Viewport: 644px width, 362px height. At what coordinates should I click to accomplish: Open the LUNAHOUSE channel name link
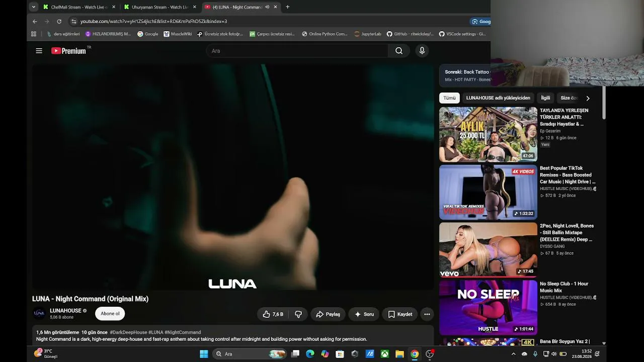(65, 311)
